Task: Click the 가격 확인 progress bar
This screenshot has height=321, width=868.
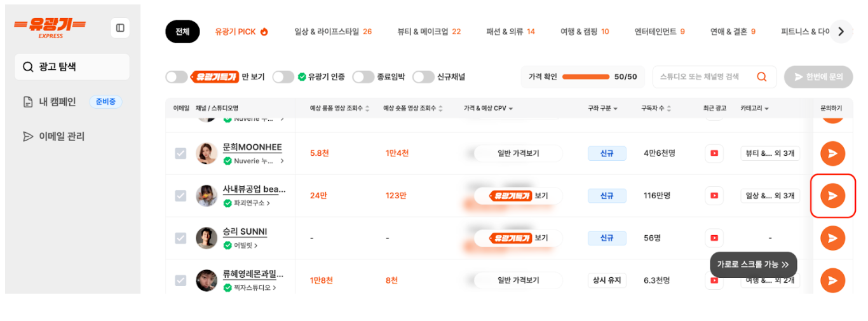Action: point(585,77)
